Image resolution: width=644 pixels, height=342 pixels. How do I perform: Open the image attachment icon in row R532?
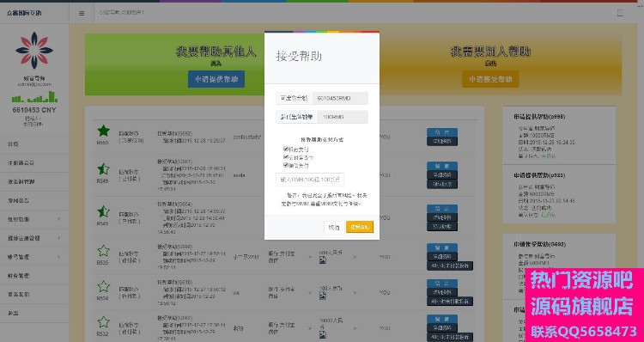[322, 335]
